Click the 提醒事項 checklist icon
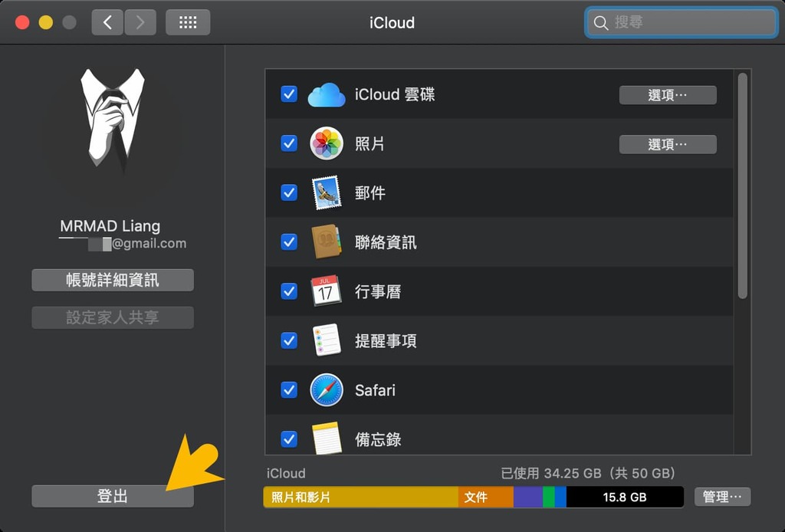785x532 pixels. tap(327, 340)
